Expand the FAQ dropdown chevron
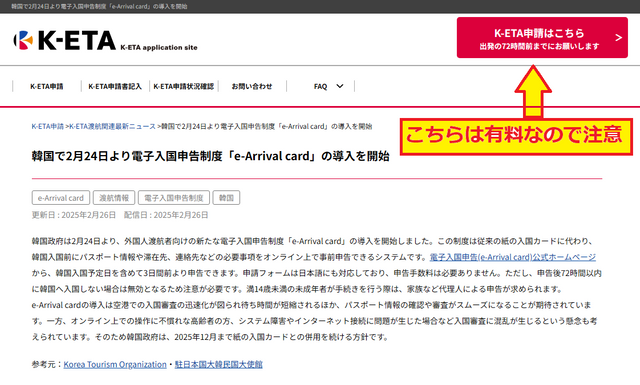 point(340,86)
